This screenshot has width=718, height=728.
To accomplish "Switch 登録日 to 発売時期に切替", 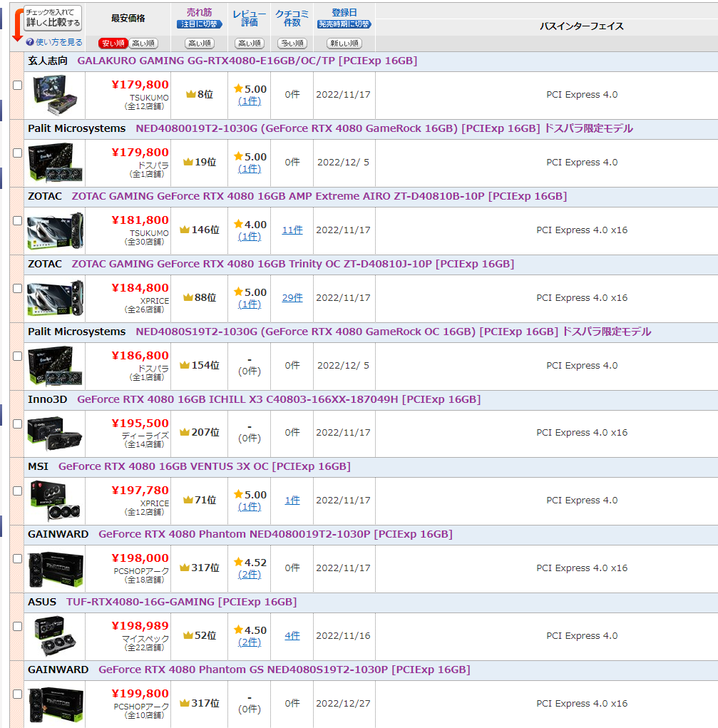I will (344, 24).
